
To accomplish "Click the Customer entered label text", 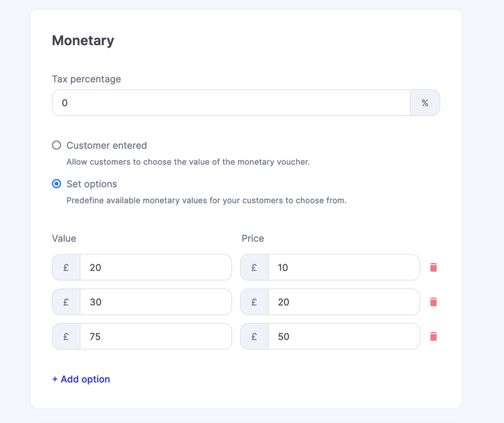I will (x=107, y=146).
